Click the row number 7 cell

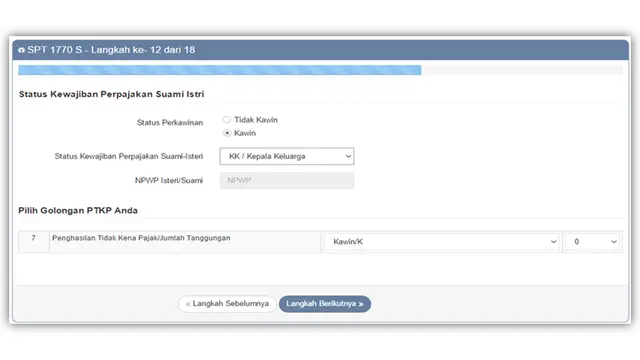tap(34, 242)
